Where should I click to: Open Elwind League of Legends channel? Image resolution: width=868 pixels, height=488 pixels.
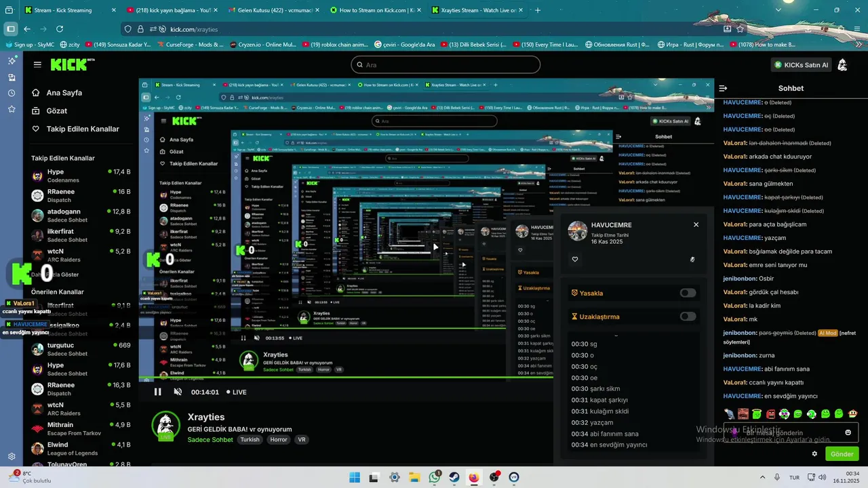click(x=81, y=449)
